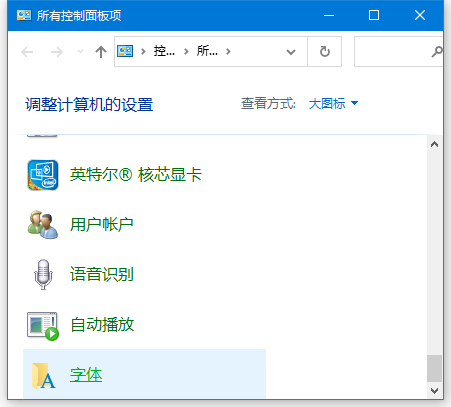Click the search magnifier icon
Image resolution: width=451 pixels, height=407 pixels.
[437, 52]
